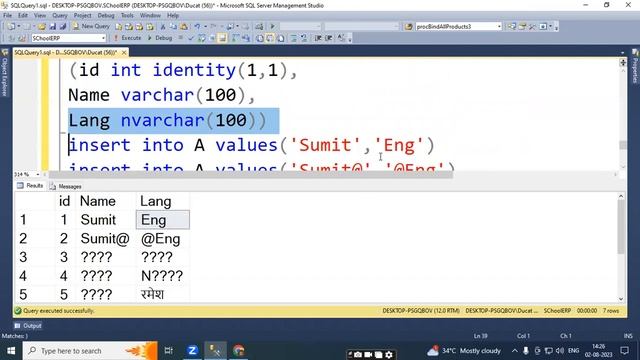The image size is (640, 360).
Task: Open the Debug menu
Action: click(106, 16)
